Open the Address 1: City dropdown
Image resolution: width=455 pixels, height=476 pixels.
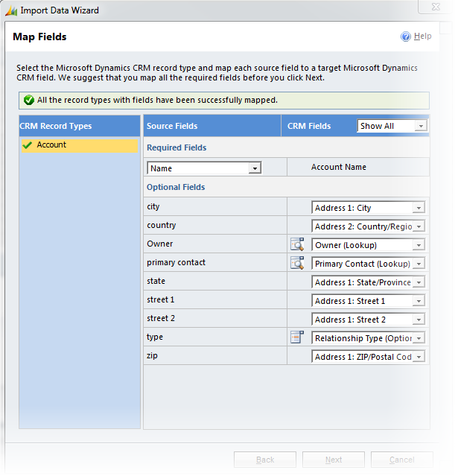368,208
